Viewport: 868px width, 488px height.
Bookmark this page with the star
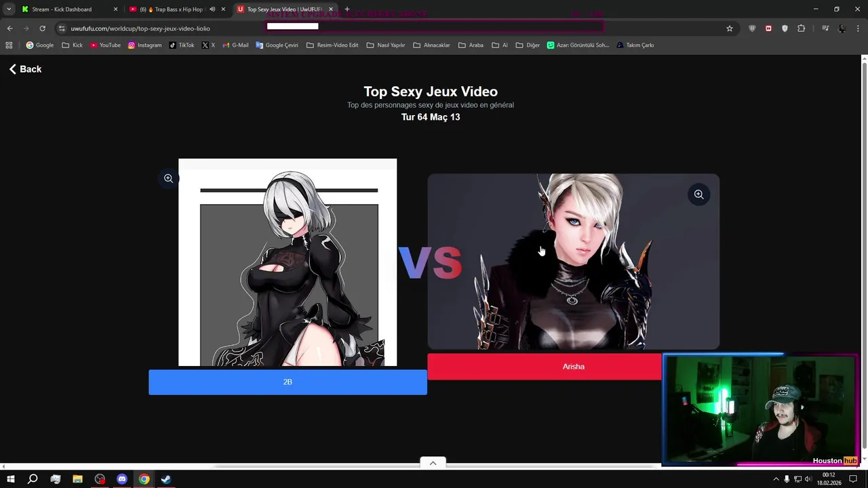click(x=730, y=28)
